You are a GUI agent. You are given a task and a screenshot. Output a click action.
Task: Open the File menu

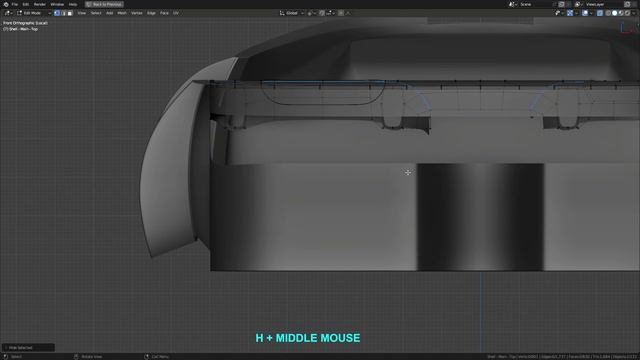pyautogui.click(x=15, y=4)
